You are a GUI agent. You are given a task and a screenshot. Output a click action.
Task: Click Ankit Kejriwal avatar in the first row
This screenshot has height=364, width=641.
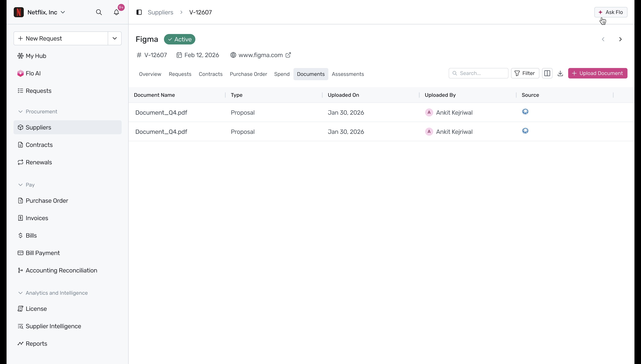(429, 112)
